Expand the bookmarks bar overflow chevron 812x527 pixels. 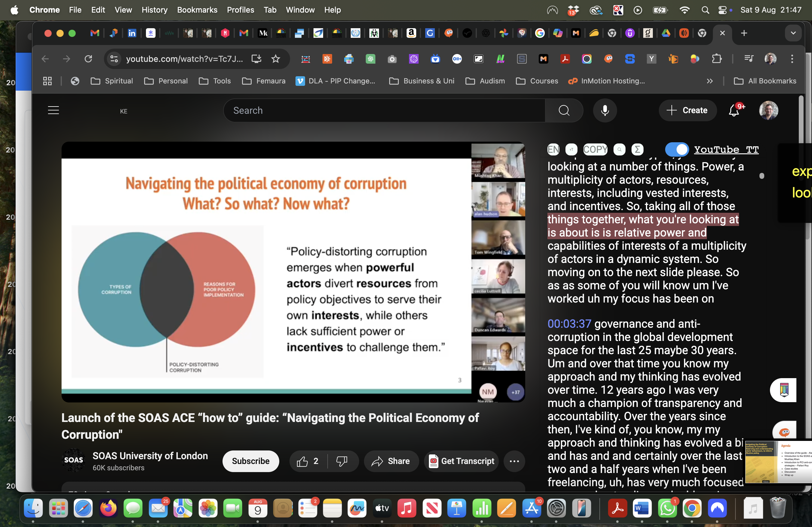710,81
